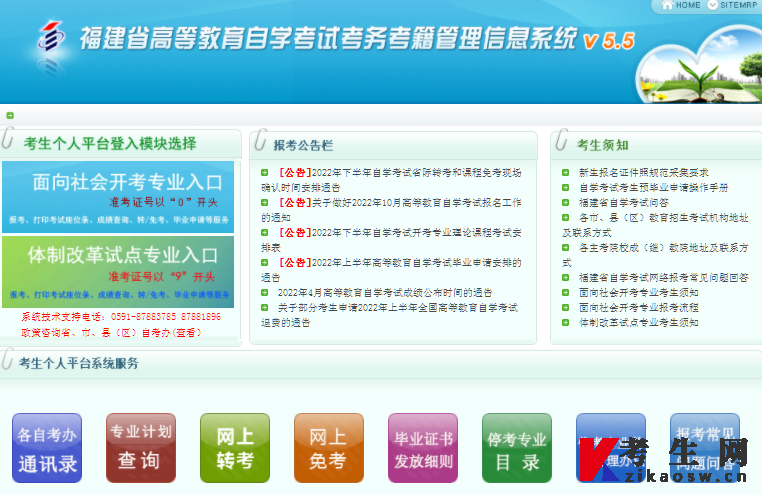Click green bullet beside 体制改革试点专业考生须知
Viewport: 762px width, 495px height.
pos(566,323)
